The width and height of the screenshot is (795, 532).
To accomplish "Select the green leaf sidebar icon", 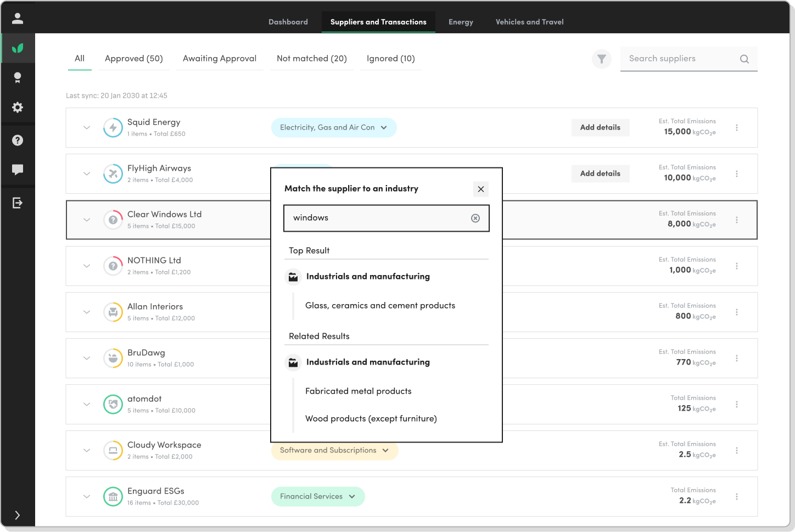I will (18, 48).
